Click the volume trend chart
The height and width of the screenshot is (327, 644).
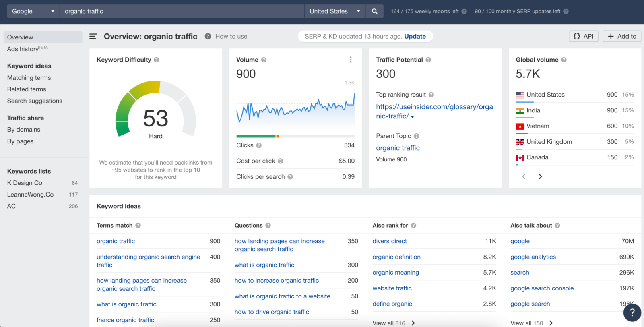[x=295, y=108]
